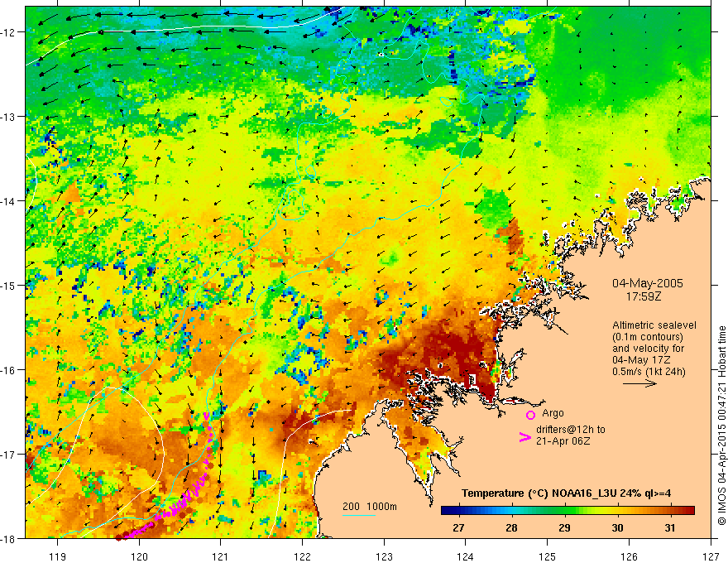Click the latitude axis label -15
Screen dimensions: 728x563
coord(7,285)
